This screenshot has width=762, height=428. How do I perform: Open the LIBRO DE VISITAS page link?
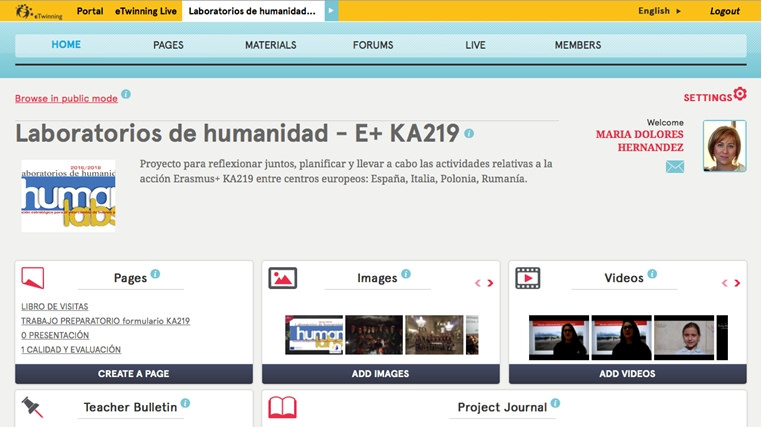55,306
